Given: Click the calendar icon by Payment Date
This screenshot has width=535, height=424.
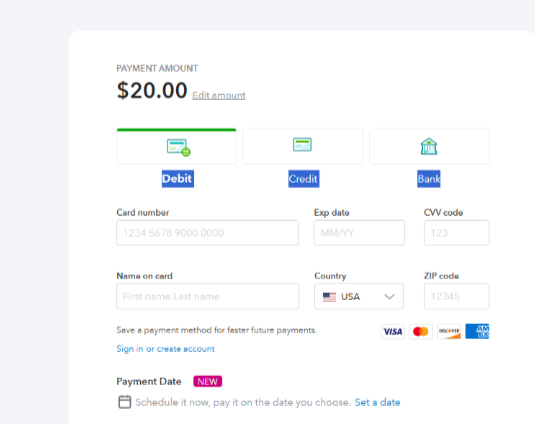Looking at the screenshot, I should pyautogui.click(x=125, y=402).
